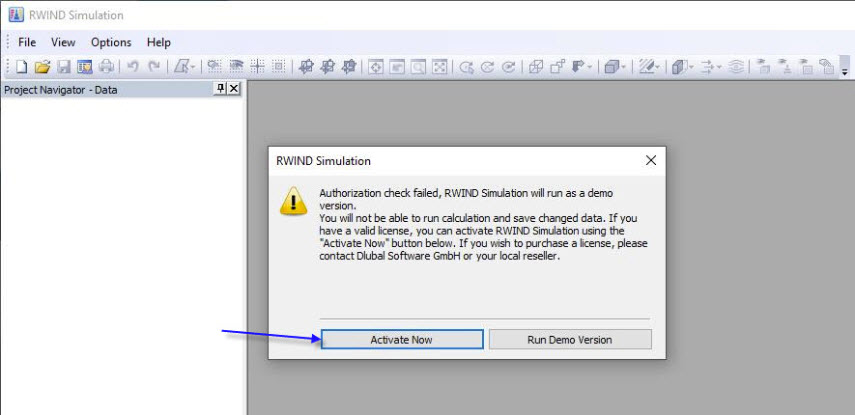Close the RWIND Simulation warning dialog
The height and width of the screenshot is (415, 855).
pos(651,160)
